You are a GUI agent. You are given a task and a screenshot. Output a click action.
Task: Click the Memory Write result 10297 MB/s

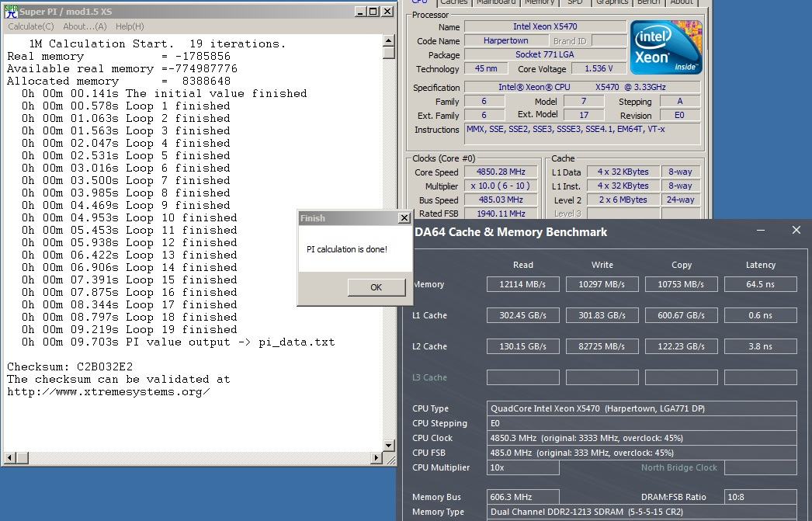602,284
